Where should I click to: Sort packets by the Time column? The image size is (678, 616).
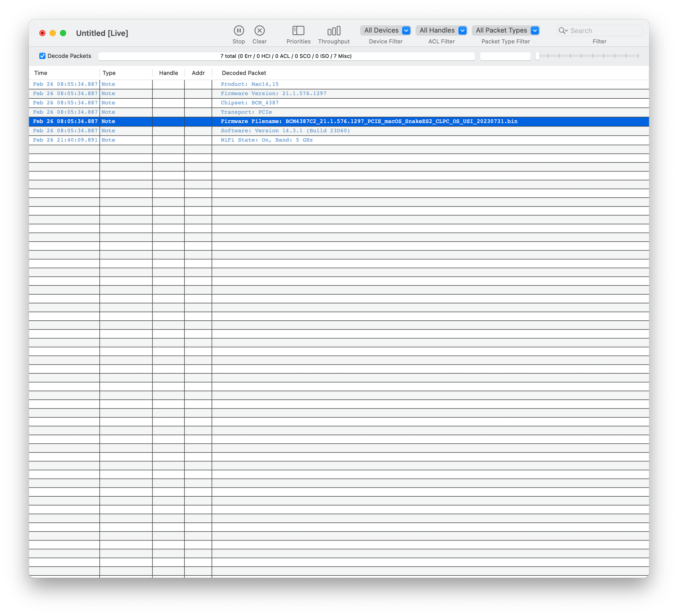click(x=41, y=73)
